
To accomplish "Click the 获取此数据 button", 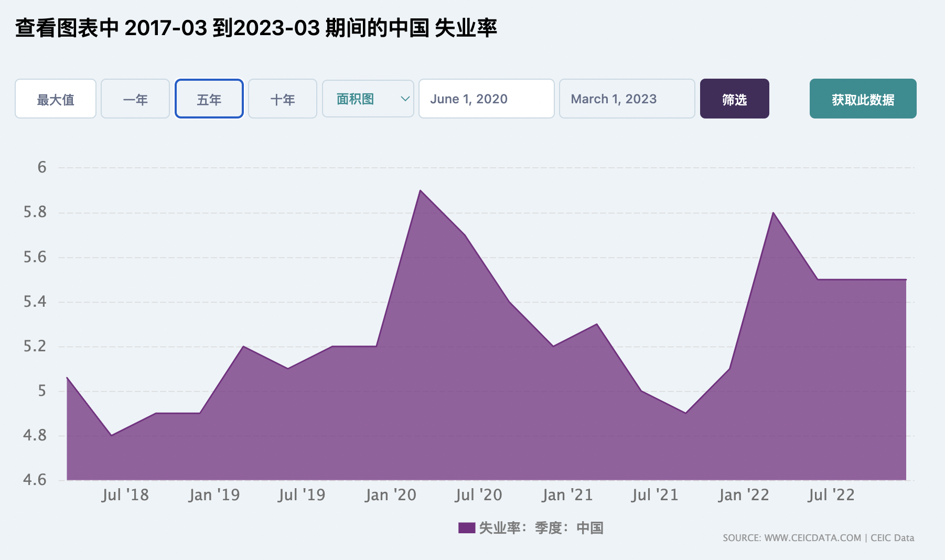I will pos(863,99).
